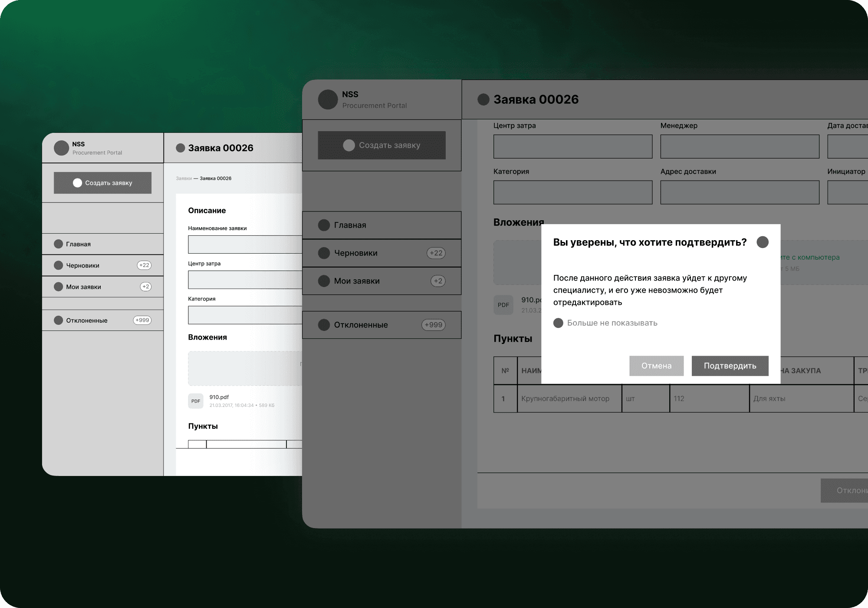Click the NSS logo in the right window
The image size is (868, 608).
[x=328, y=99]
